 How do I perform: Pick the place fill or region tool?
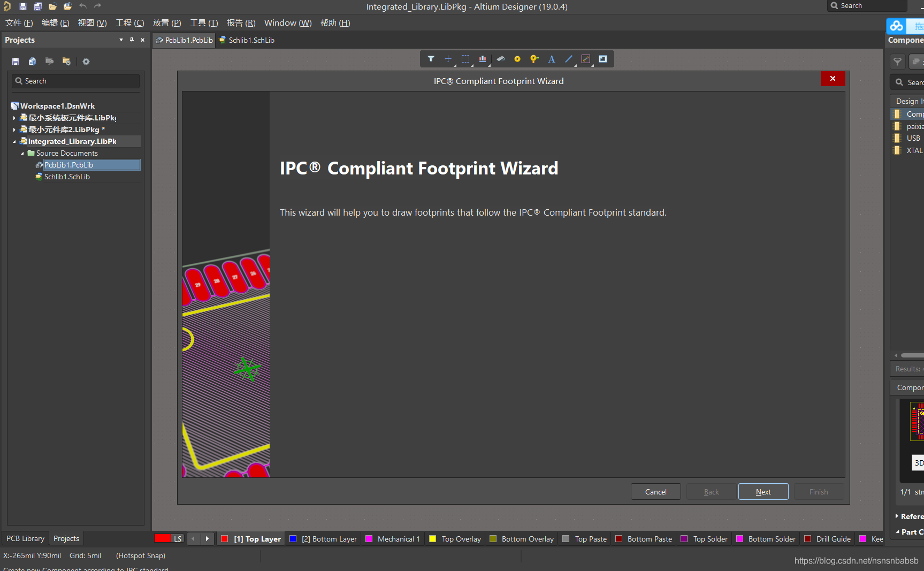(x=603, y=59)
